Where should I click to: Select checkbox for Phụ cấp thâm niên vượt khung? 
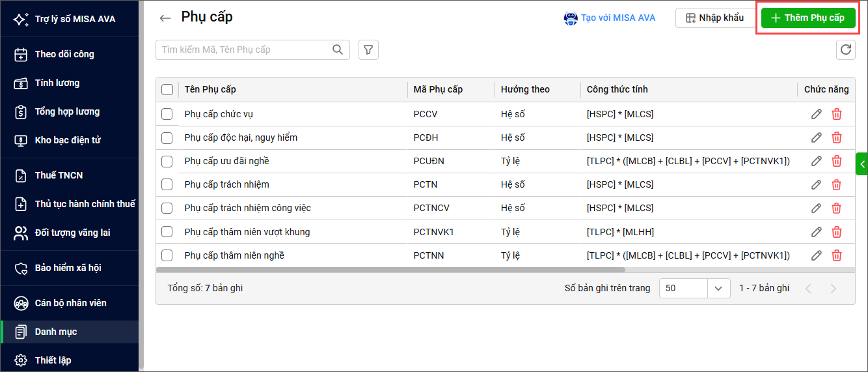tap(167, 232)
